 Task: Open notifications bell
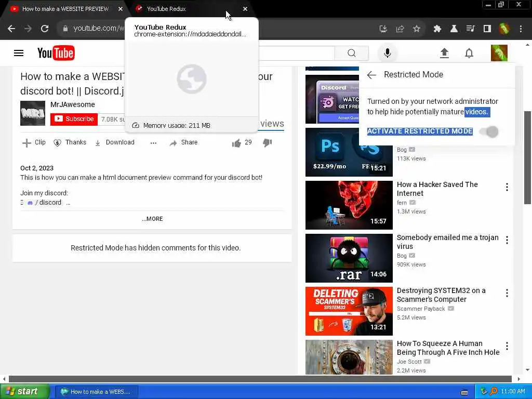coord(469,53)
